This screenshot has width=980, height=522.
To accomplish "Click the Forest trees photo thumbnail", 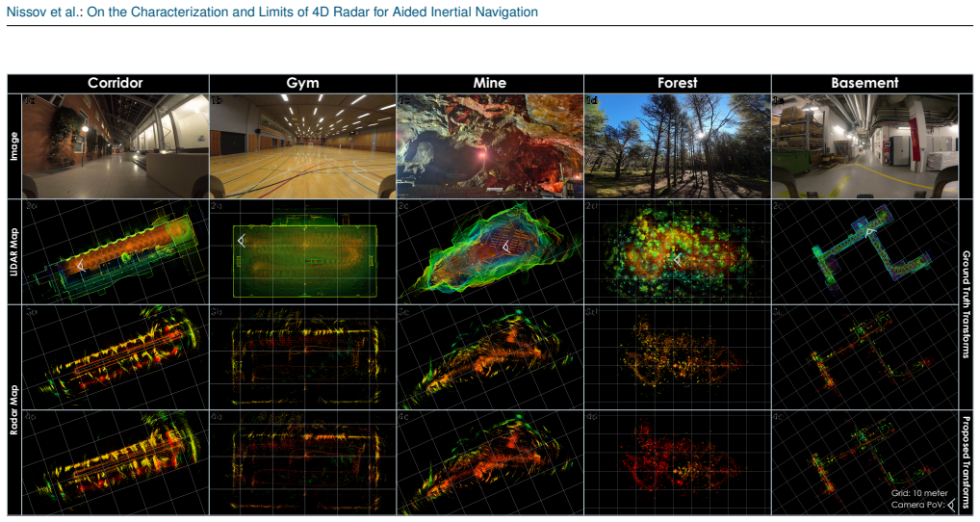I will pos(678,146).
